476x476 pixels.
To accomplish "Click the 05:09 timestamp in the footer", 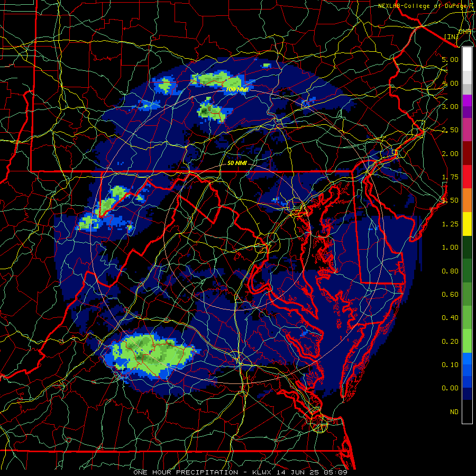I will [x=336, y=472].
